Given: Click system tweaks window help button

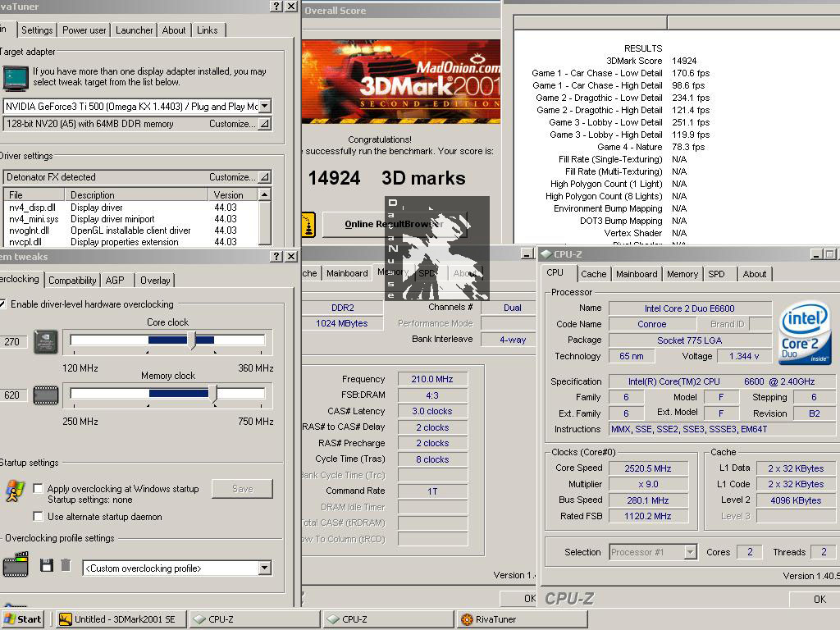Looking at the screenshot, I should coord(276,257).
